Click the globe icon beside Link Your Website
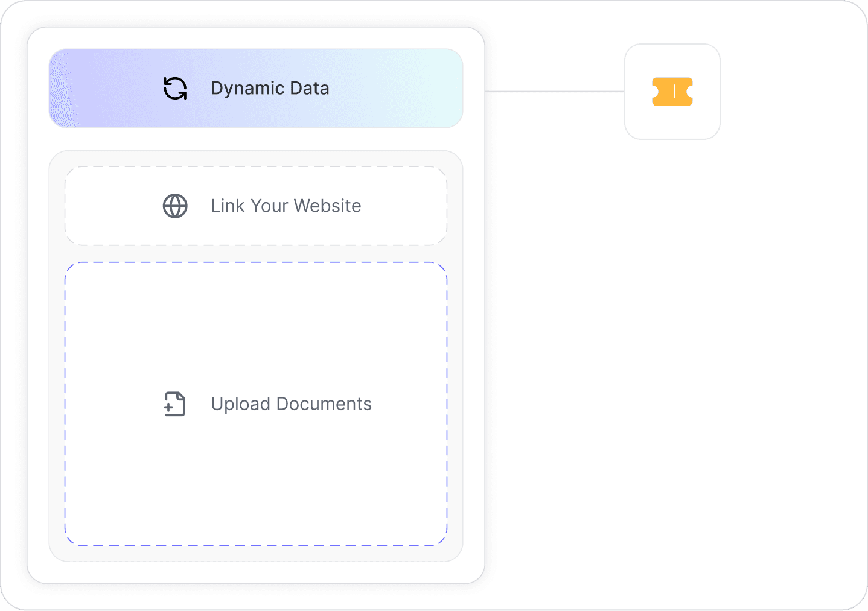868x611 pixels. 175,206
